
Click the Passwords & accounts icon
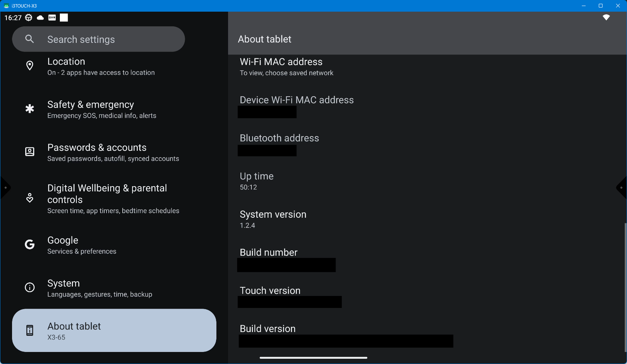point(30,152)
